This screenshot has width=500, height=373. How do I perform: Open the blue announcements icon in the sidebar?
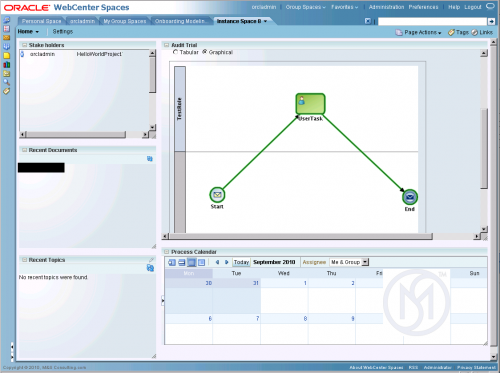coord(6,46)
